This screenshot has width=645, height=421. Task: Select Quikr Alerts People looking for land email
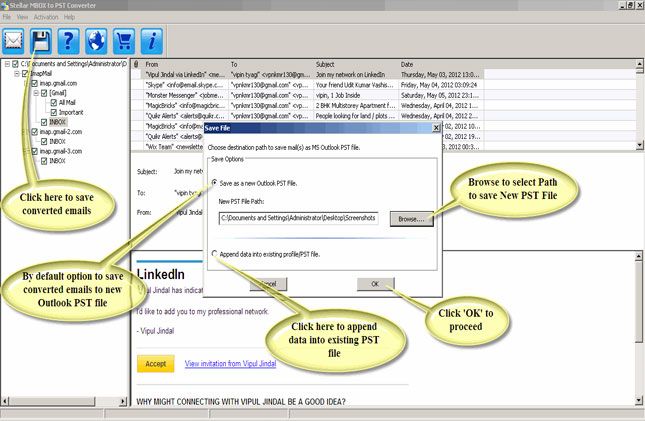coord(307,116)
